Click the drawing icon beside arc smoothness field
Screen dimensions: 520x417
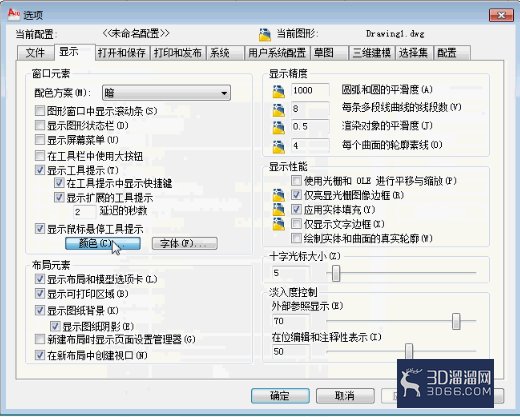278,91
